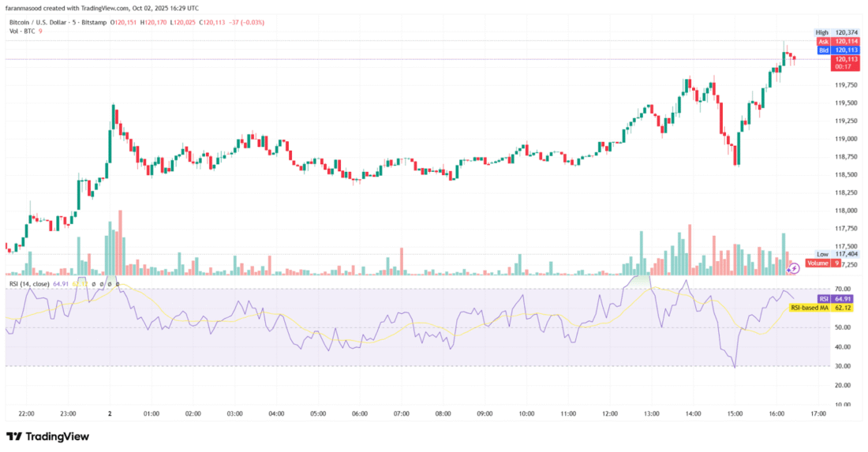Click the High 120,374 price label

836,32
